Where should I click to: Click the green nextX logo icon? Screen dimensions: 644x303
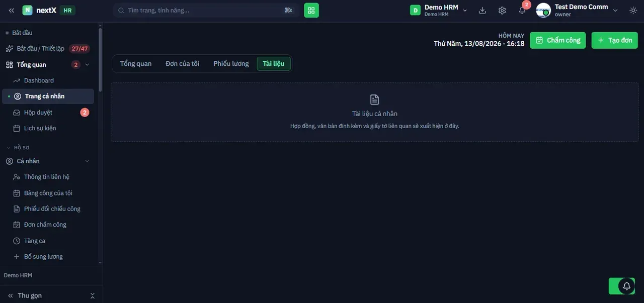(x=27, y=10)
